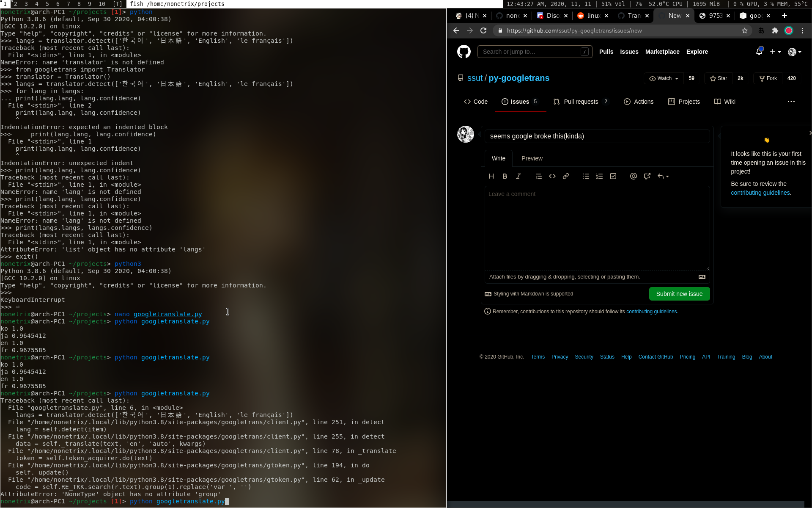The image size is (812, 508).
Task: Insert a numbered list
Action: [x=599, y=177]
